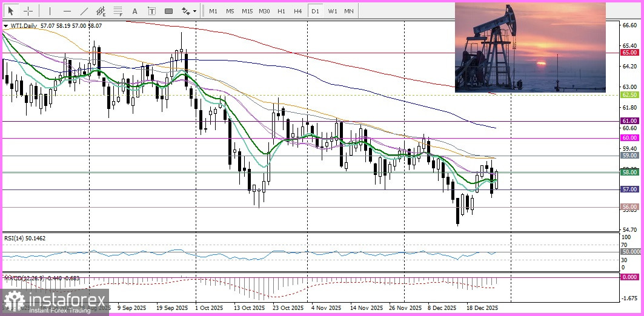Click the 4 Nov 2025 date label
This screenshot has height=316, width=644.
point(326,308)
